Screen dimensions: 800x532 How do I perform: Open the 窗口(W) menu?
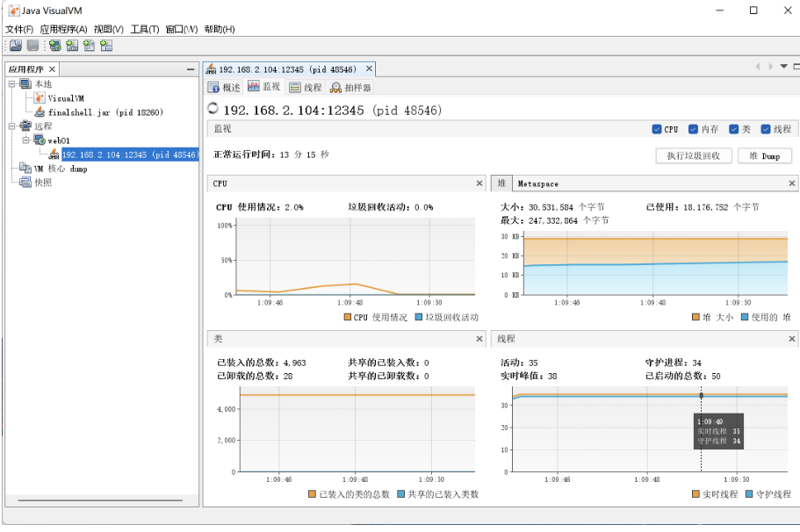click(x=182, y=29)
